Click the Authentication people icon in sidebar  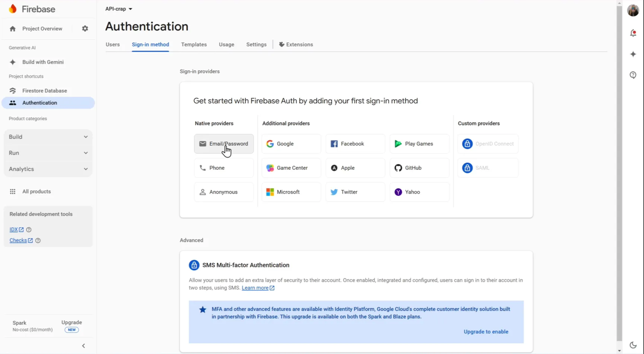[x=13, y=103]
